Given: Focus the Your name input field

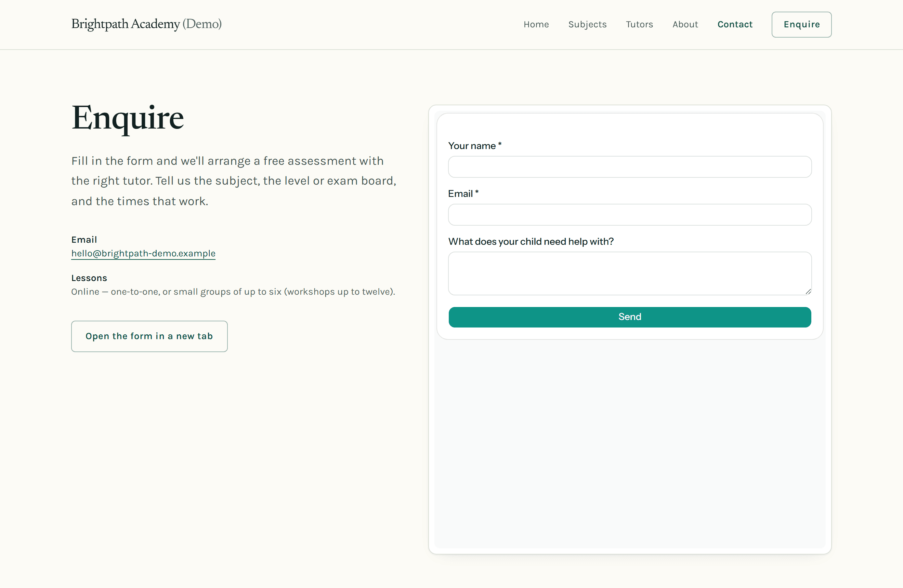Looking at the screenshot, I should [630, 167].
